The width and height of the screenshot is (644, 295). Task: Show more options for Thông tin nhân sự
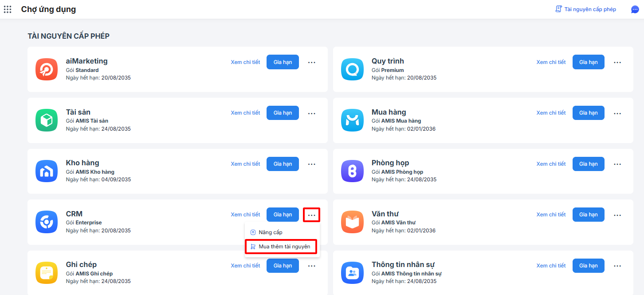pyautogui.click(x=617, y=266)
